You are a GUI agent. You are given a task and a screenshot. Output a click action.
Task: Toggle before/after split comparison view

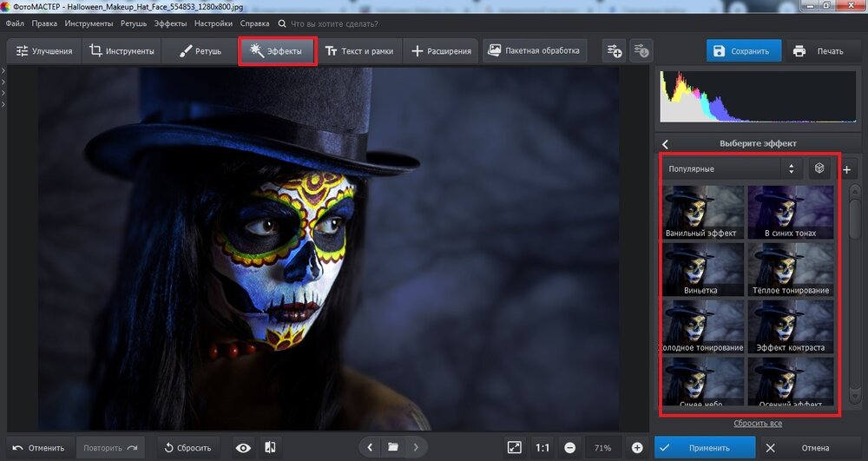[x=269, y=448]
